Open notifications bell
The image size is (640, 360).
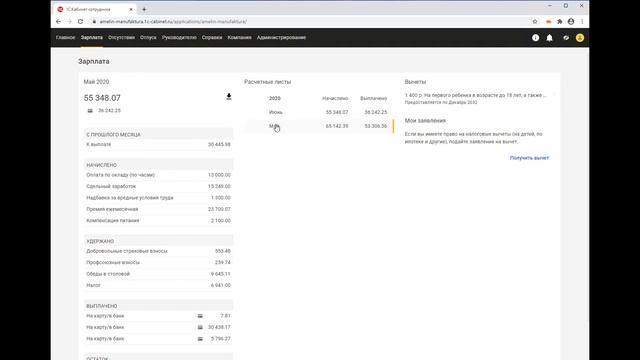(549, 38)
